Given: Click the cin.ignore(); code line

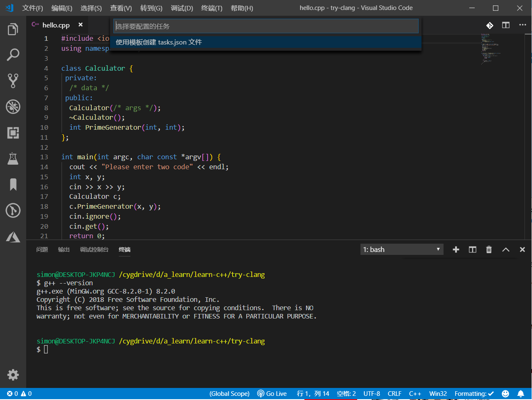Looking at the screenshot, I should 95,217.
